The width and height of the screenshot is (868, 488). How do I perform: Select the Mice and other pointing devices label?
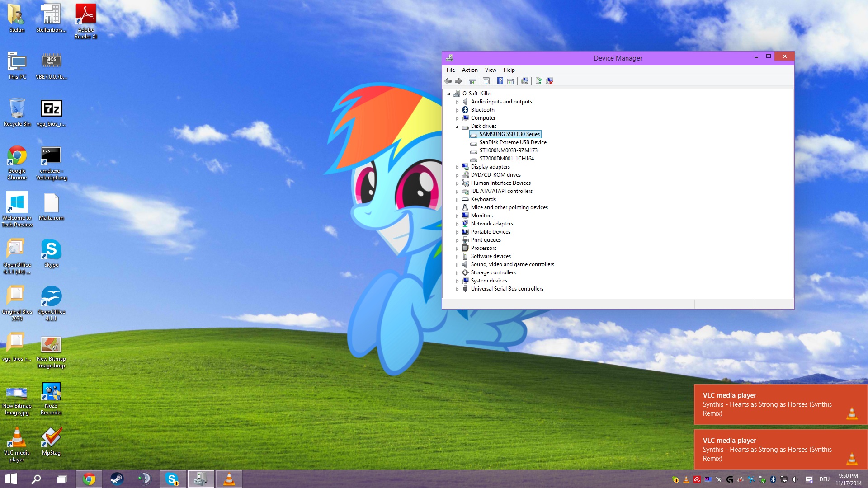pyautogui.click(x=509, y=207)
